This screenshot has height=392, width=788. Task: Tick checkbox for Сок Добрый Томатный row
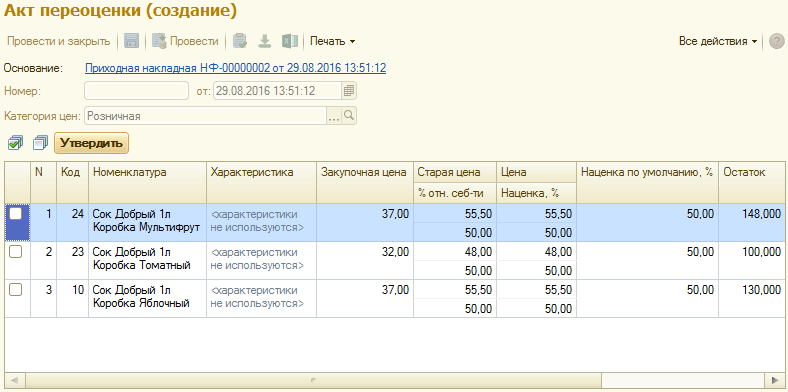click(16, 252)
